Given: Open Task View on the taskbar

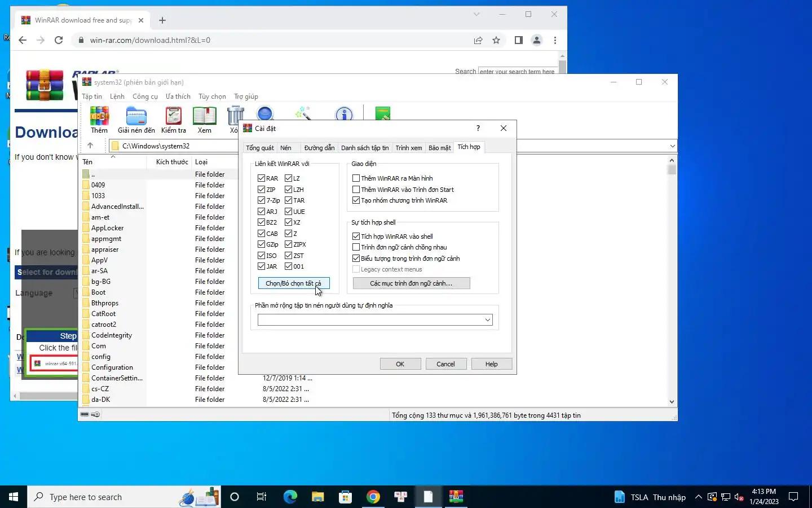Looking at the screenshot, I should click(262, 497).
